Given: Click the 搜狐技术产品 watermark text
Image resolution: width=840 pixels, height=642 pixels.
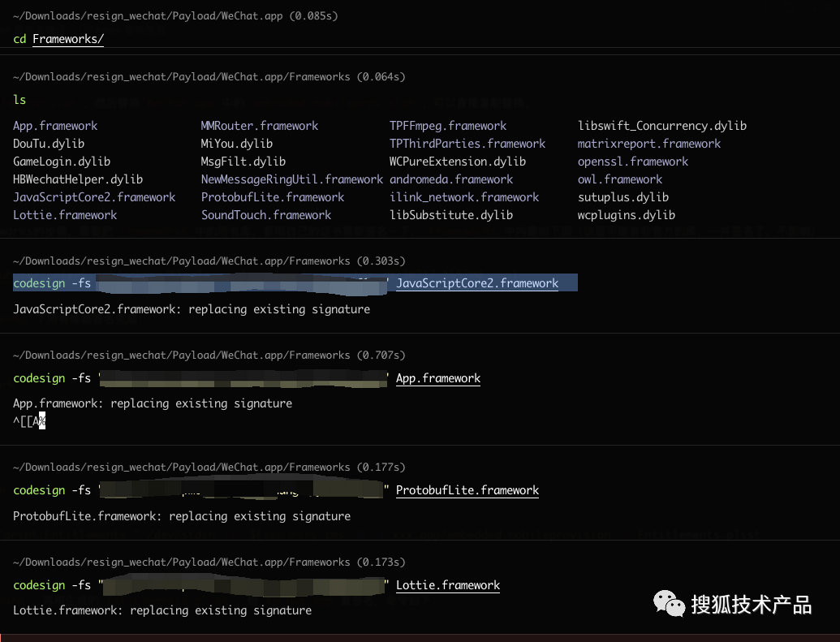Looking at the screenshot, I should click(751, 605).
